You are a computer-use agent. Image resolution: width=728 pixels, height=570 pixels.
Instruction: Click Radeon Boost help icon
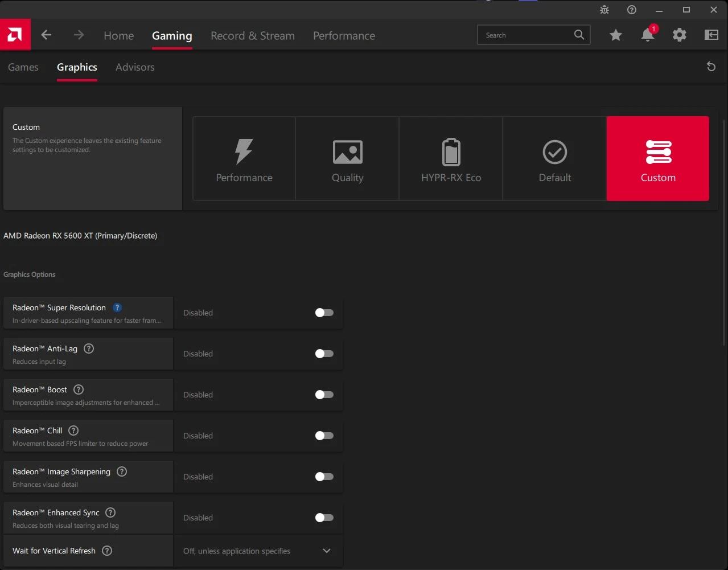[x=79, y=389]
